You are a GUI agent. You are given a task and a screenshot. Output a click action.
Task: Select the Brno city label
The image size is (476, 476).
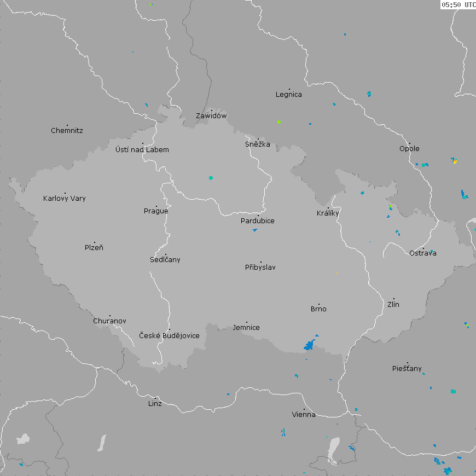click(x=318, y=309)
